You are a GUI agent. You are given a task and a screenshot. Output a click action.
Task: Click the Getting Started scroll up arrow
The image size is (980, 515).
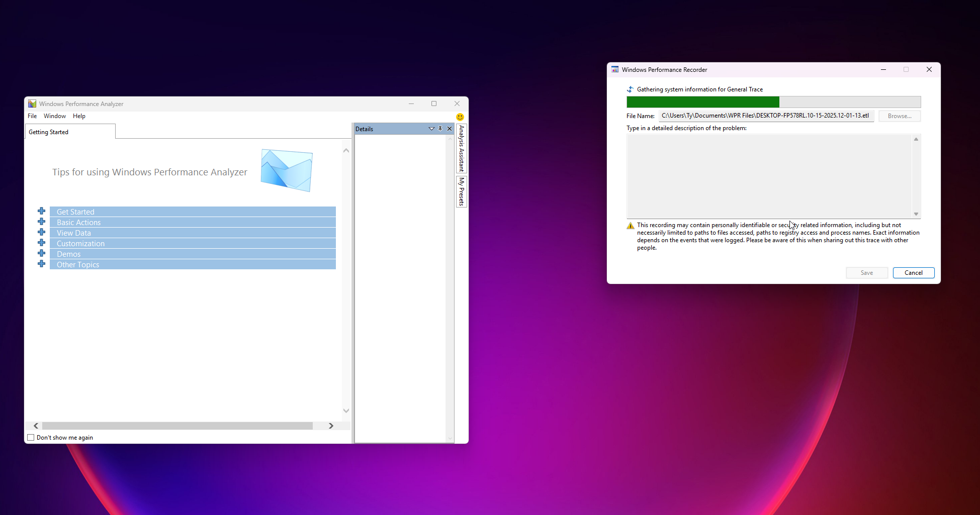click(346, 150)
